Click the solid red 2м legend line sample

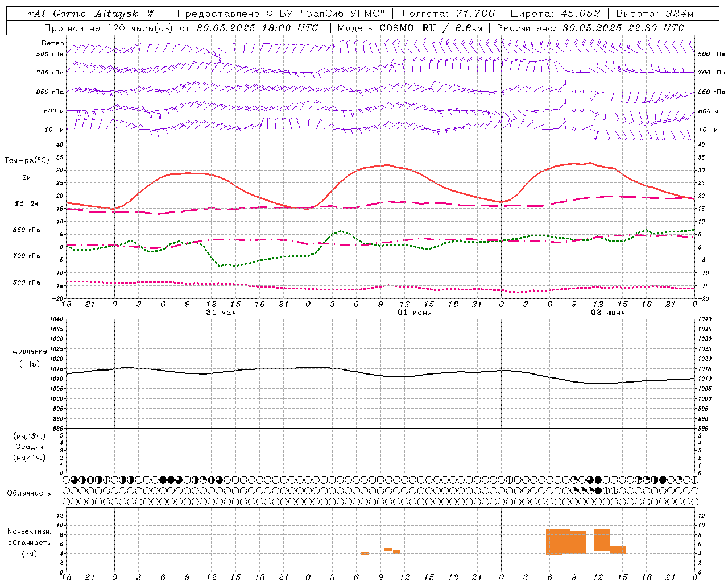[x=26, y=184]
